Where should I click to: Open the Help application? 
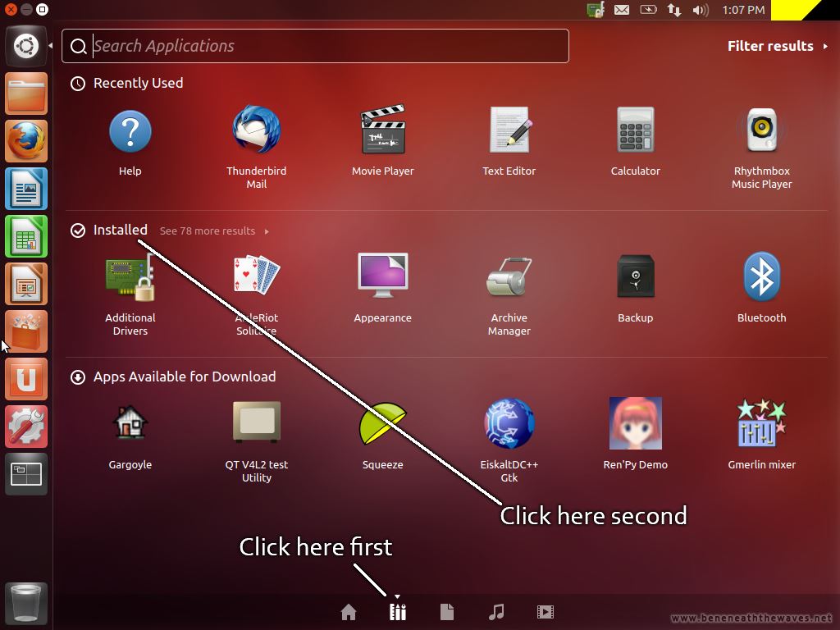tap(130, 132)
